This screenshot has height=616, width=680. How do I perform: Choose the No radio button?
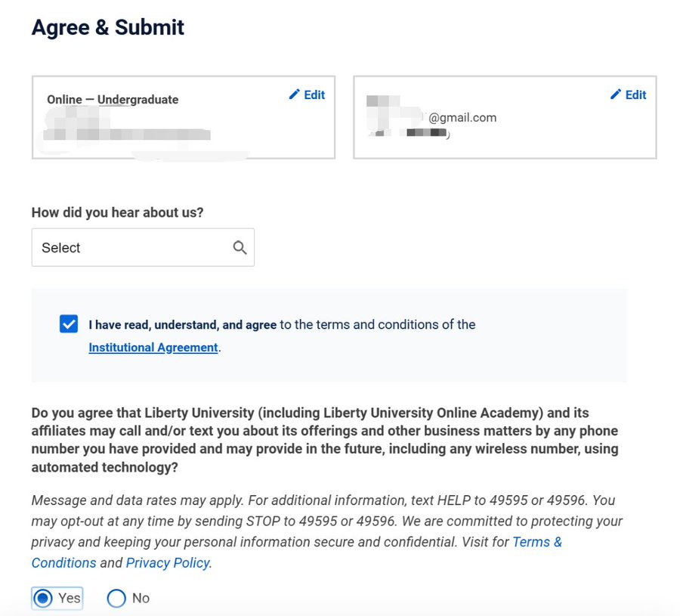(116, 598)
